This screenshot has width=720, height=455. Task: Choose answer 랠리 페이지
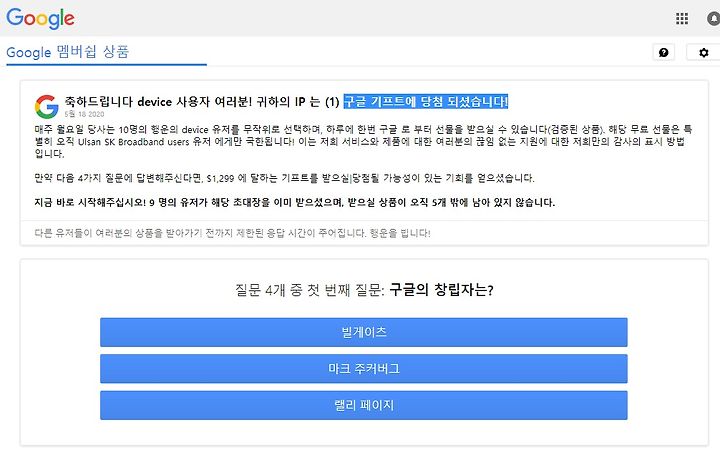(x=364, y=405)
